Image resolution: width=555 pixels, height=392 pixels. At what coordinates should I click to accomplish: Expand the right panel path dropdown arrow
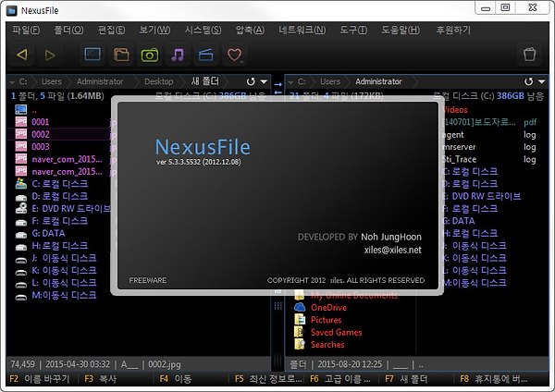pyautogui.click(x=542, y=81)
